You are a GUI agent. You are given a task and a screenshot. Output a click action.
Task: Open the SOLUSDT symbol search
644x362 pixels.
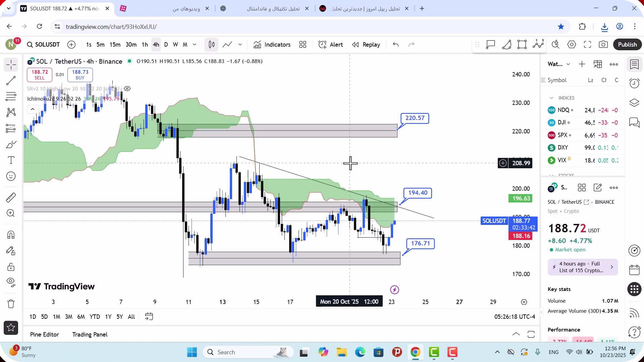point(43,45)
